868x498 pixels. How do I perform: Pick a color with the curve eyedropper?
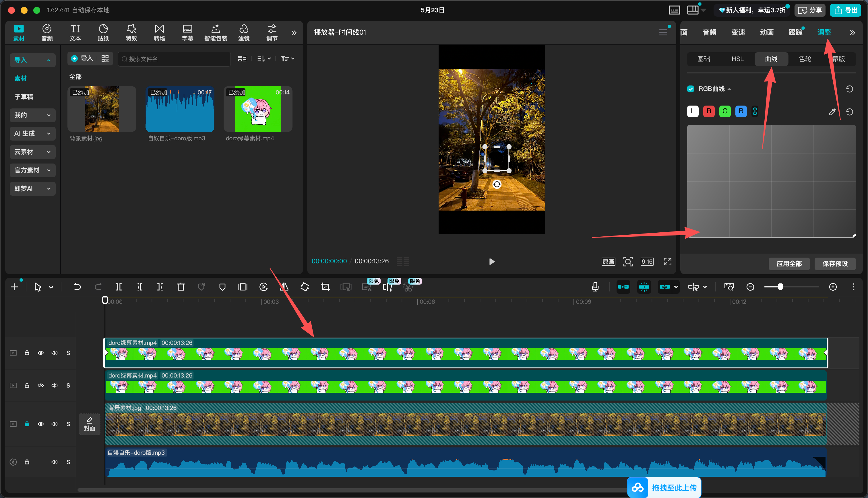point(832,112)
